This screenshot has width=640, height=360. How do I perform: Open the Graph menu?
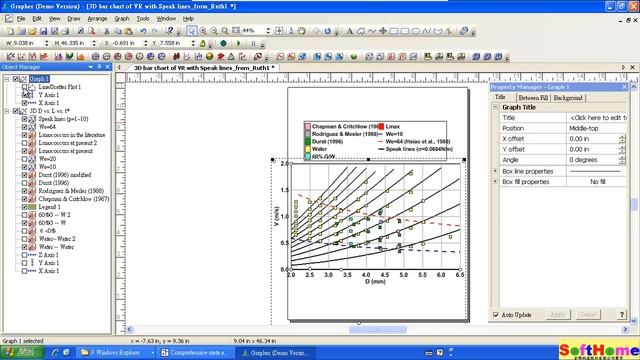pos(122,19)
